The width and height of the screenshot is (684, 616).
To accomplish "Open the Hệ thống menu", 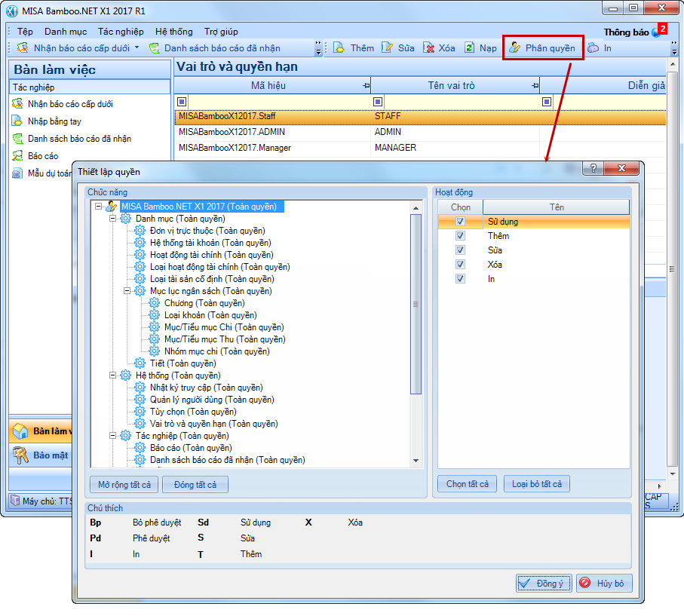I will point(174,32).
